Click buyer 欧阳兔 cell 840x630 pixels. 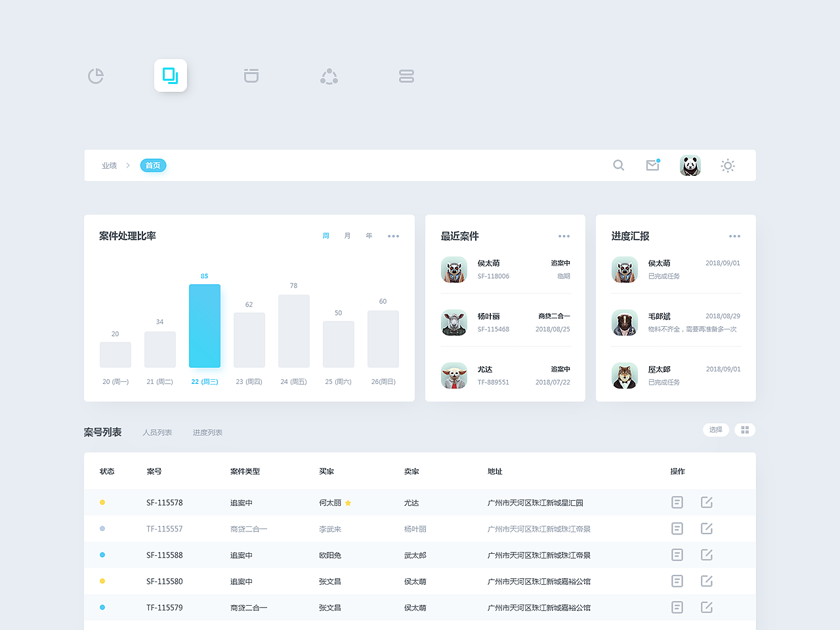tap(330, 555)
